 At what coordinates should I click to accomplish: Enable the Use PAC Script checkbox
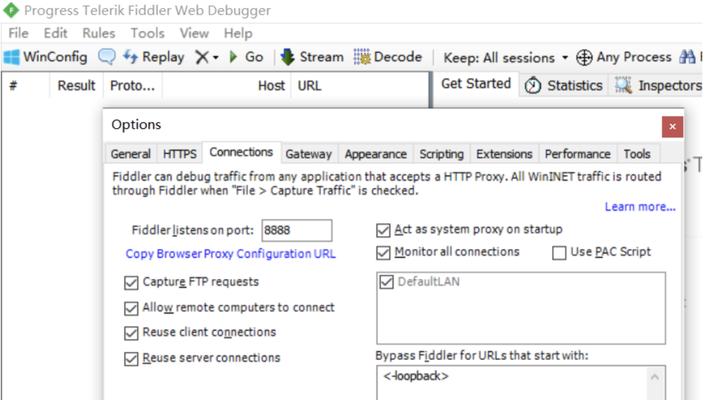[x=559, y=253]
